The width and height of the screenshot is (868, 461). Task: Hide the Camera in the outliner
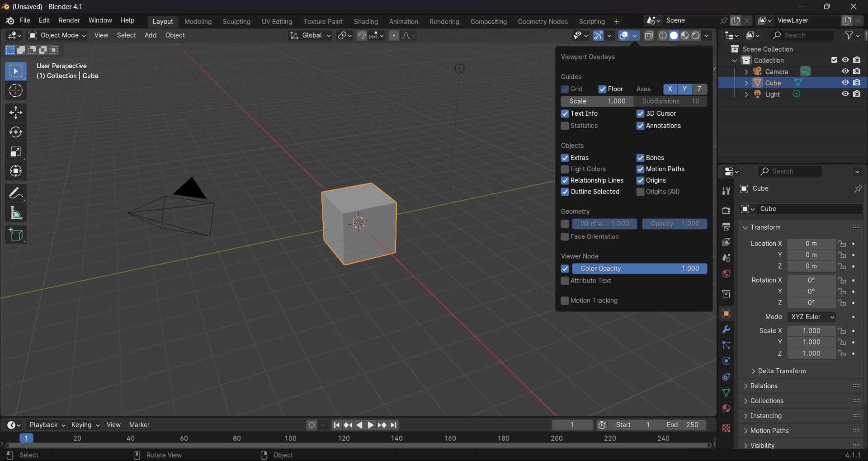[845, 71]
